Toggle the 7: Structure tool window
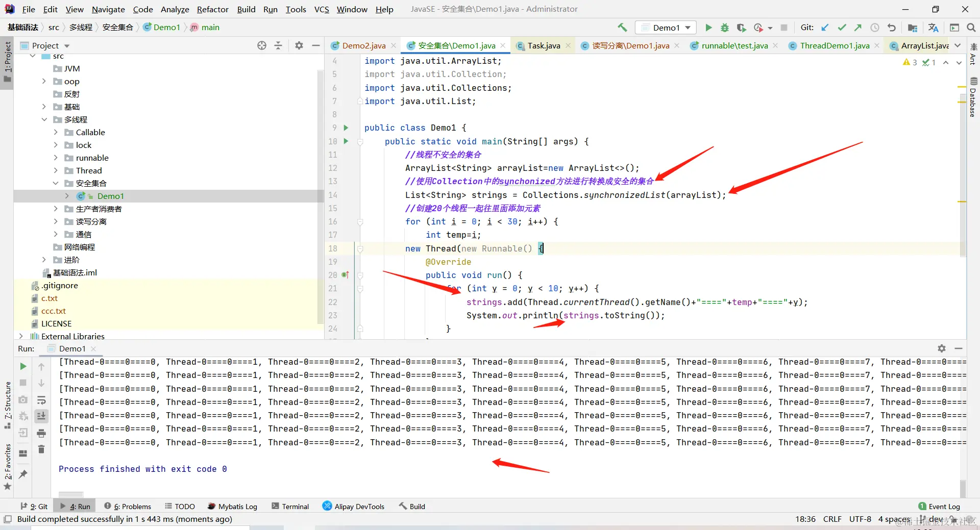 pyautogui.click(x=7, y=405)
